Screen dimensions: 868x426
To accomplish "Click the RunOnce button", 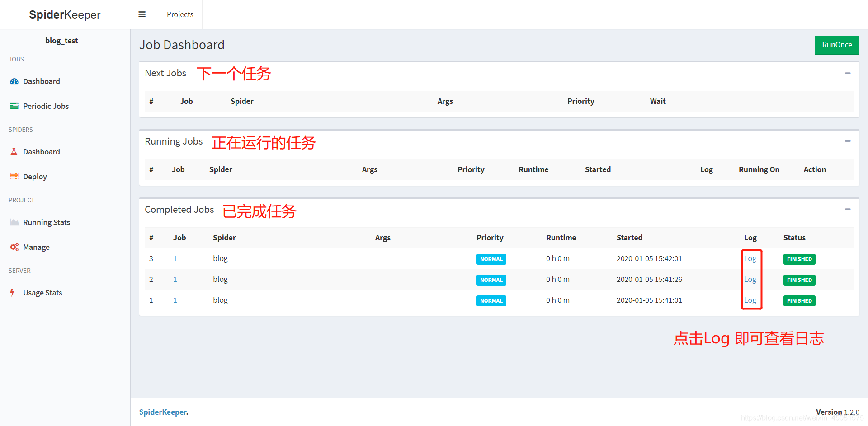I will click(837, 45).
